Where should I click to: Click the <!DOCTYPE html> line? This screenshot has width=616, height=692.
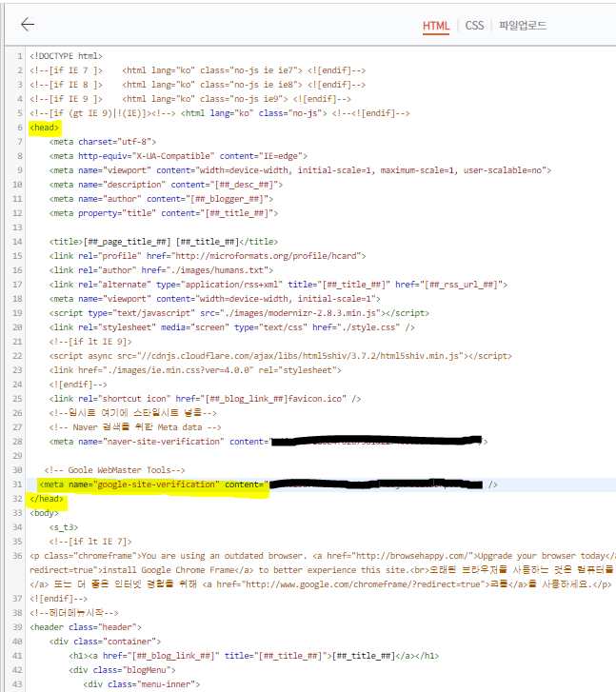click(x=66, y=56)
